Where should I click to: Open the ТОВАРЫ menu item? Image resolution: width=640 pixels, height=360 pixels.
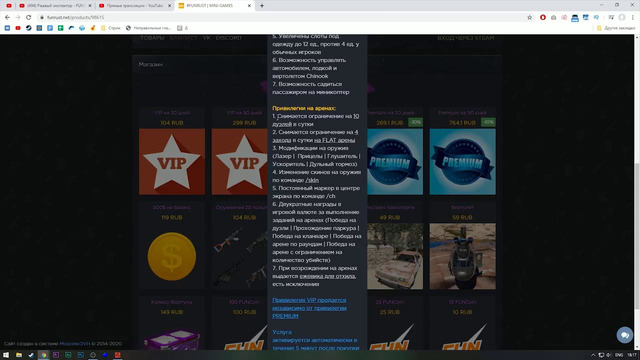tap(152, 38)
